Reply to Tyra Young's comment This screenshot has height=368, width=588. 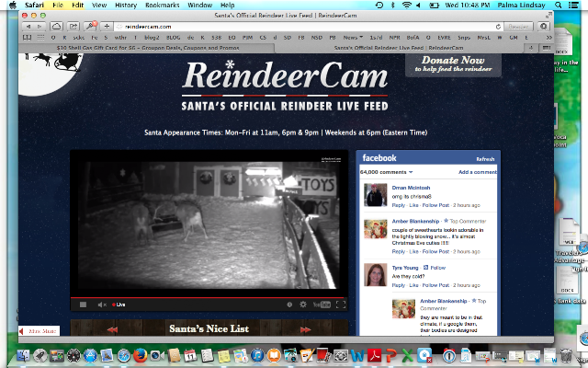[398, 285]
